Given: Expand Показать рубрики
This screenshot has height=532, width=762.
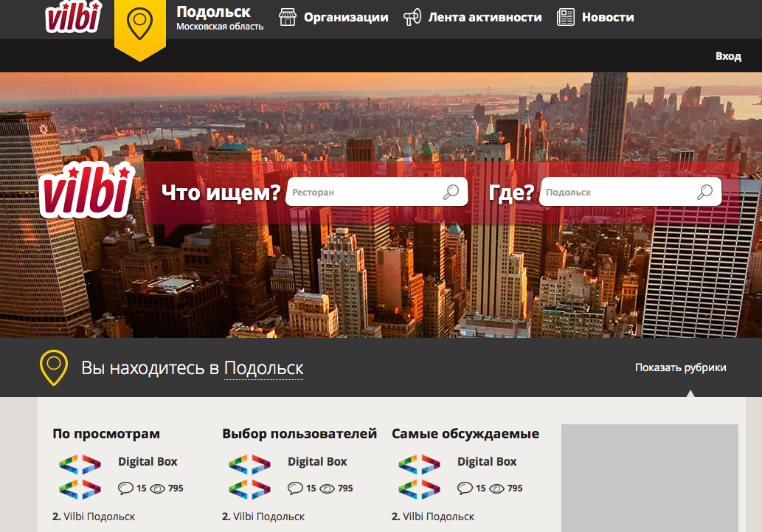Looking at the screenshot, I should click(x=680, y=367).
